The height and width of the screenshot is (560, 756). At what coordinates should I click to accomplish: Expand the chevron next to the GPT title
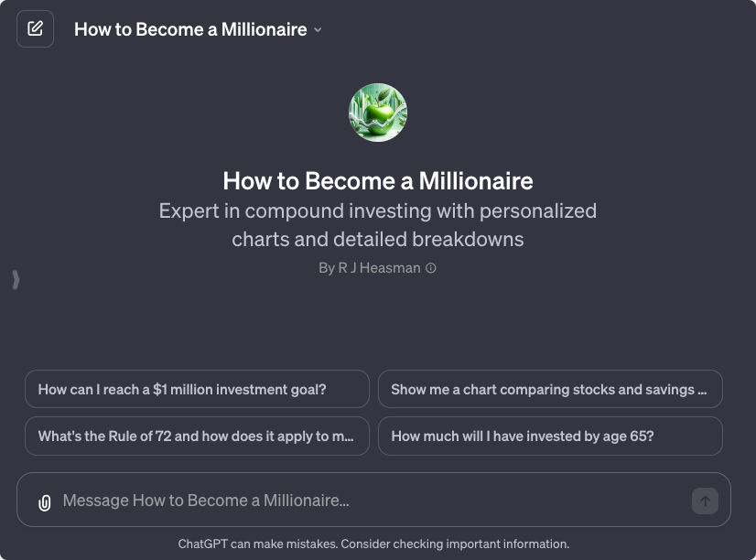(x=318, y=29)
